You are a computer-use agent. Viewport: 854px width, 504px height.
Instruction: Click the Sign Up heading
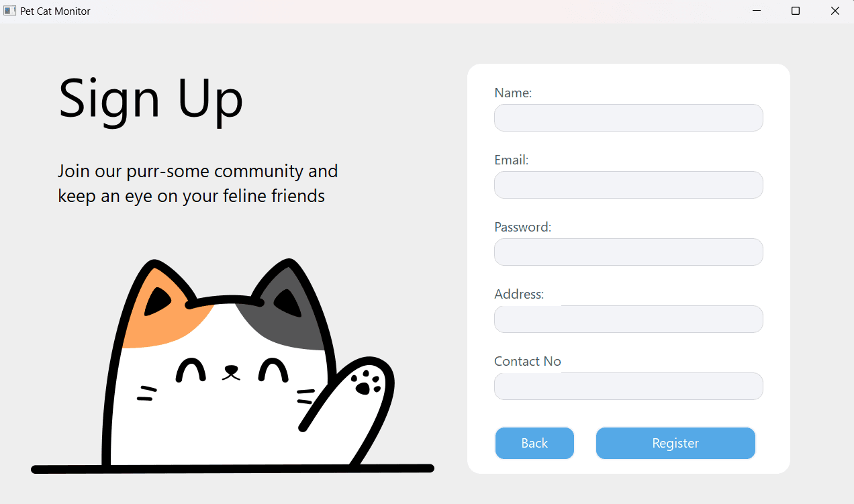151,99
